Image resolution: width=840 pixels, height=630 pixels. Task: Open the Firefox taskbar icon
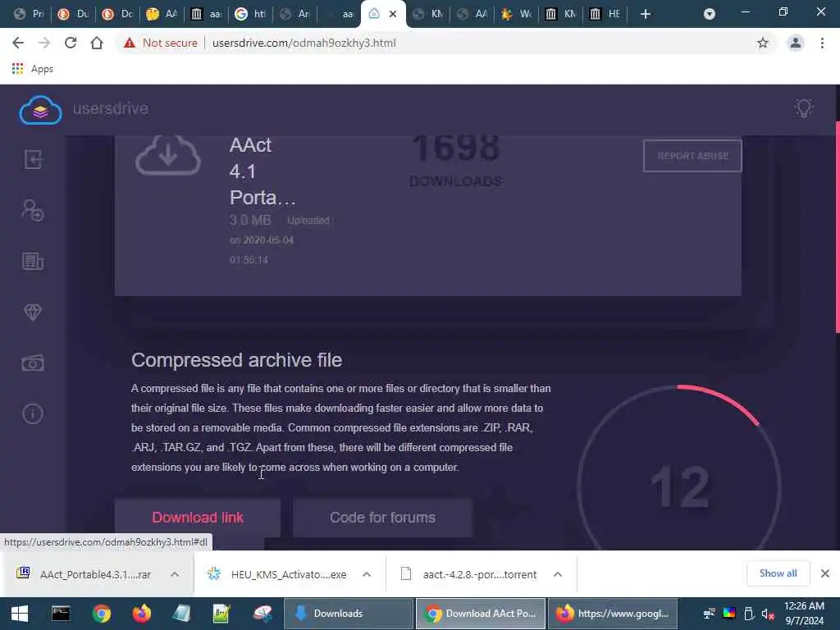[x=141, y=614]
